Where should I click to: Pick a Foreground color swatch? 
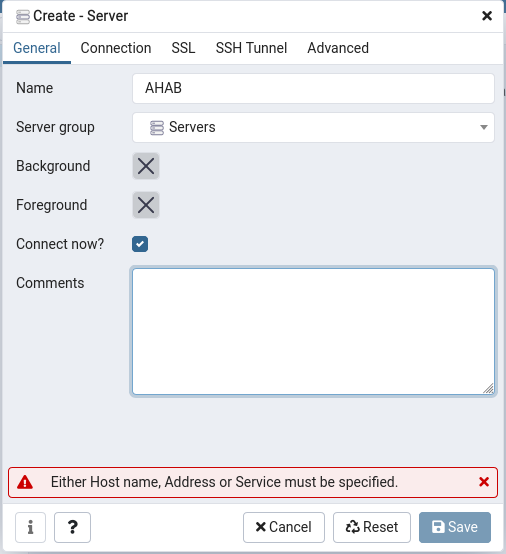tap(146, 205)
